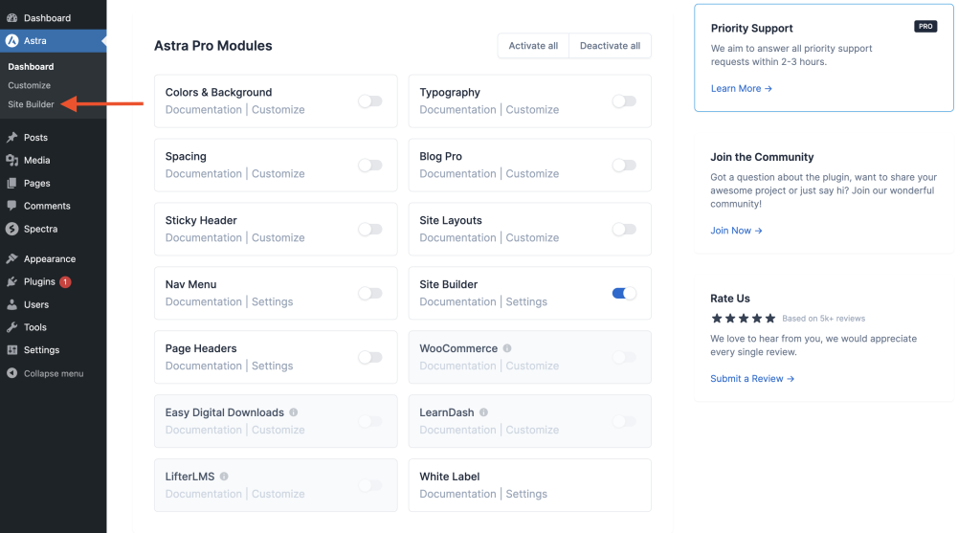Click the LearnDash info icon

[x=483, y=412]
